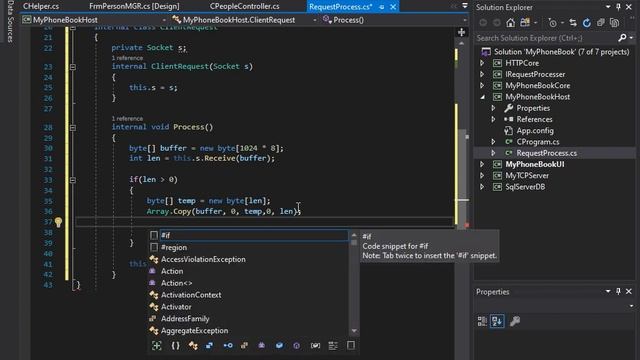Image resolution: width=640 pixels, height=360 pixels.
Task: Collapse the Process() method outline
Action: (73, 128)
